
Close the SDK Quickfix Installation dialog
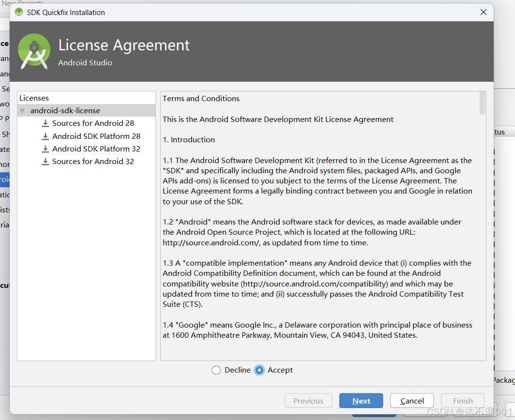[x=484, y=12]
